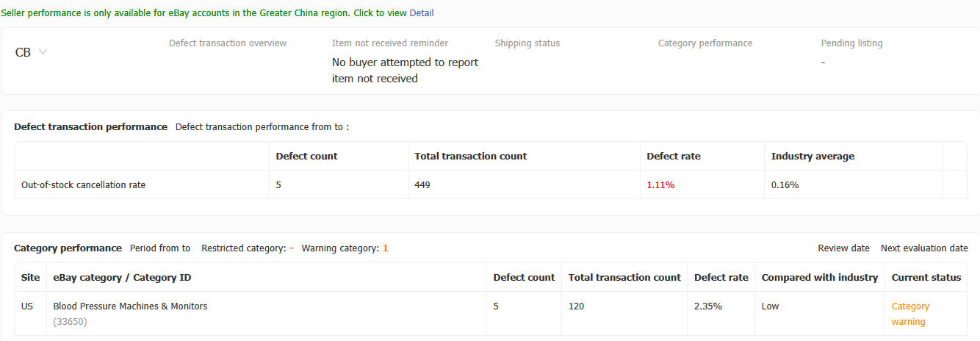The image size is (980, 341).
Task: Switch to Shipping status tab
Action: (527, 43)
